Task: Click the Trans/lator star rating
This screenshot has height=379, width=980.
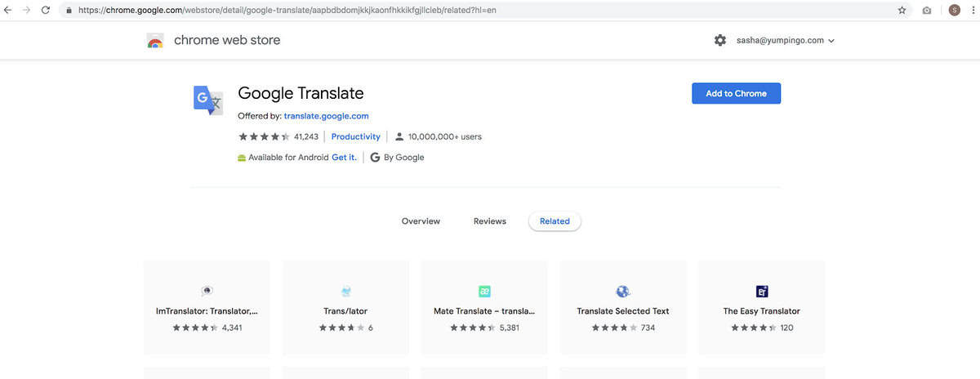Action: 341,328
